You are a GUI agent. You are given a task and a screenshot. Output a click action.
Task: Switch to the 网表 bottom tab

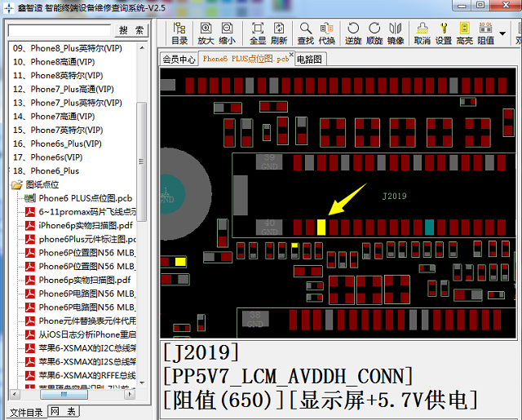[64, 411]
